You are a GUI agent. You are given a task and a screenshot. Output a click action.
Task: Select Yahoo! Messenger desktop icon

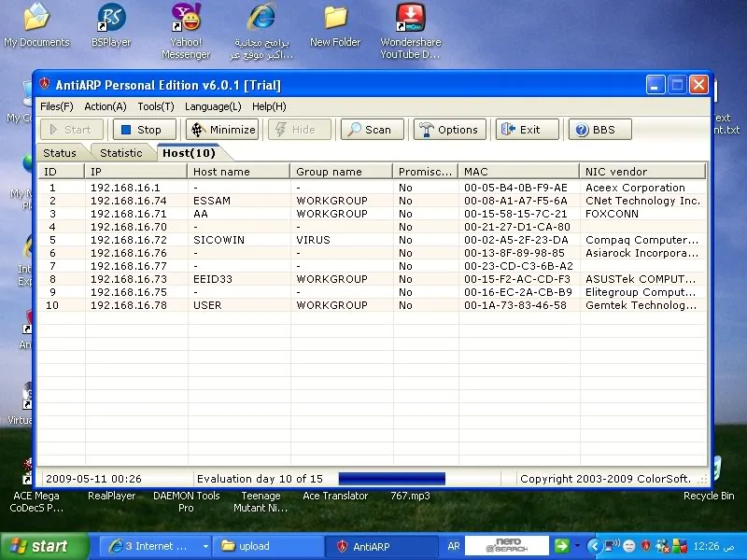point(186,32)
